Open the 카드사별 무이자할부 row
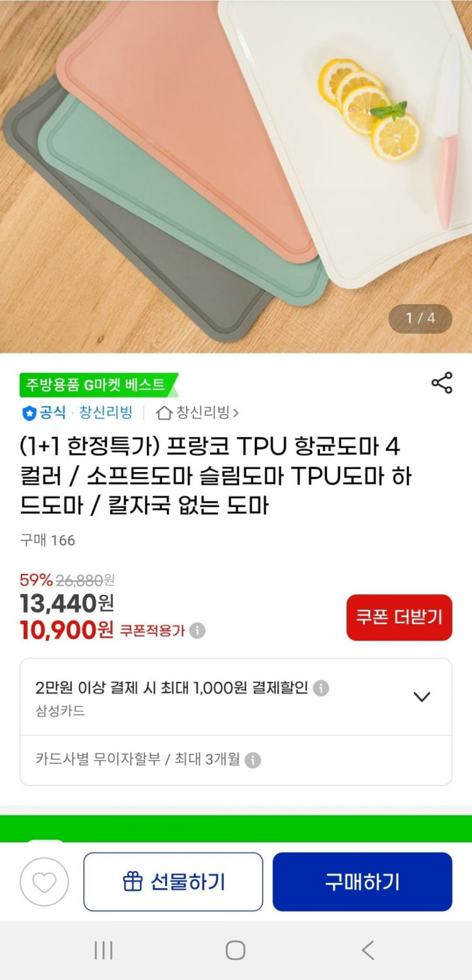 236,760
